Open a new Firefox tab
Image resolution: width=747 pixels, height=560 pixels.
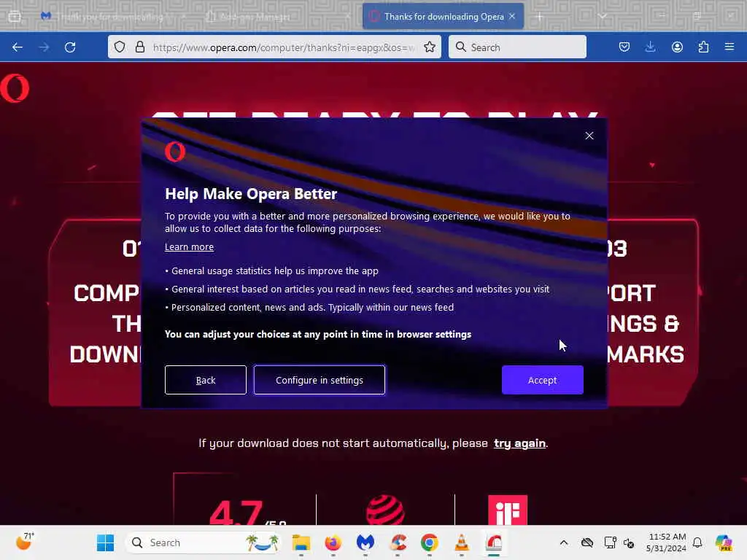click(x=540, y=17)
